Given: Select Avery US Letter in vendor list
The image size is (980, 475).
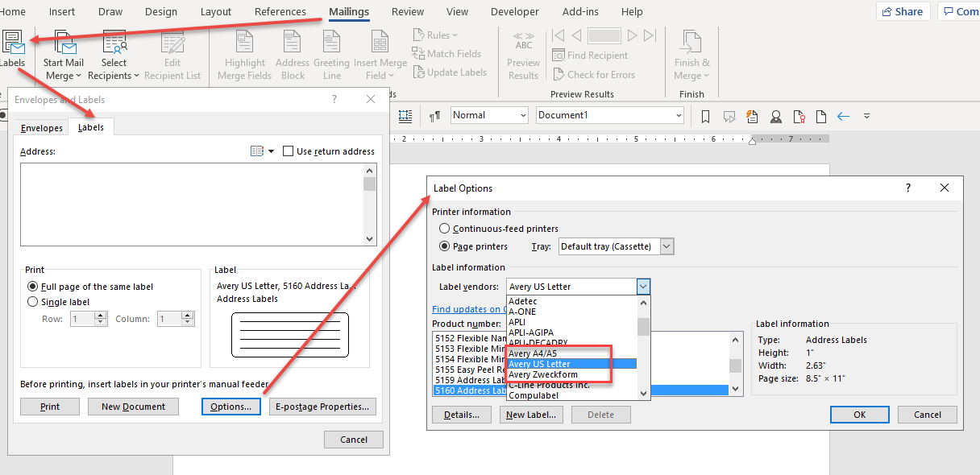Looking at the screenshot, I should [571, 364].
